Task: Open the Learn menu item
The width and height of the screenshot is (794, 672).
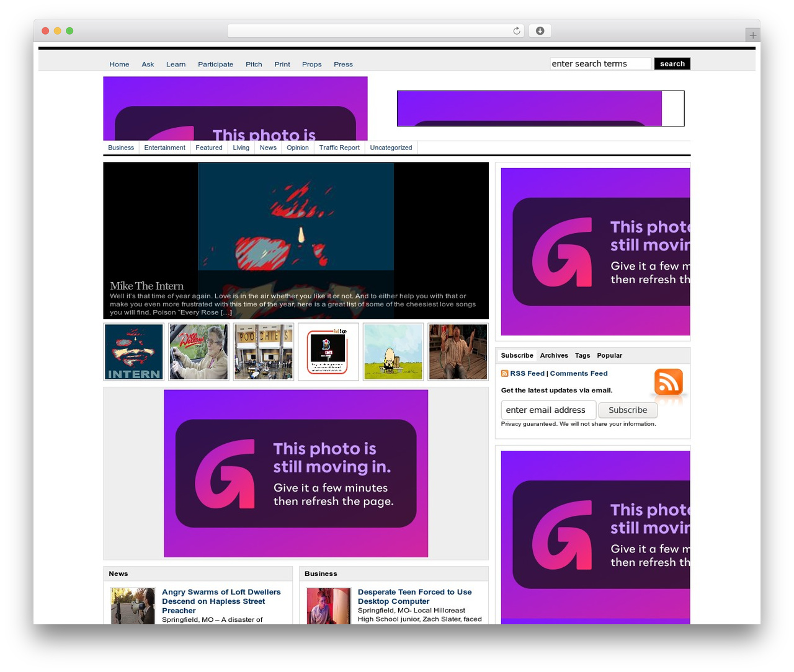Action: click(176, 64)
